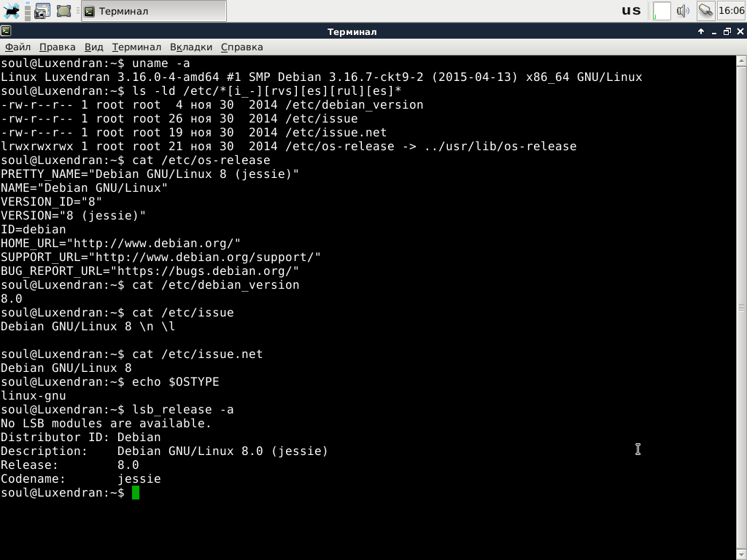
Task: Open the Xfce mouse applications menu
Action: (x=11, y=10)
